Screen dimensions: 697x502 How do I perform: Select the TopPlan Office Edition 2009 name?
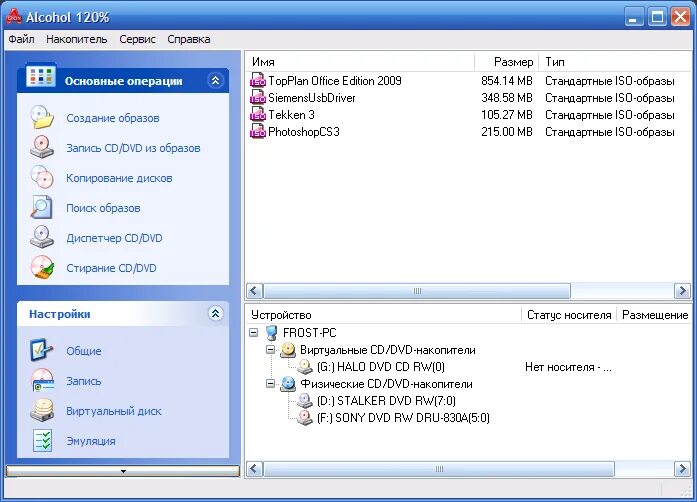[335, 81]
